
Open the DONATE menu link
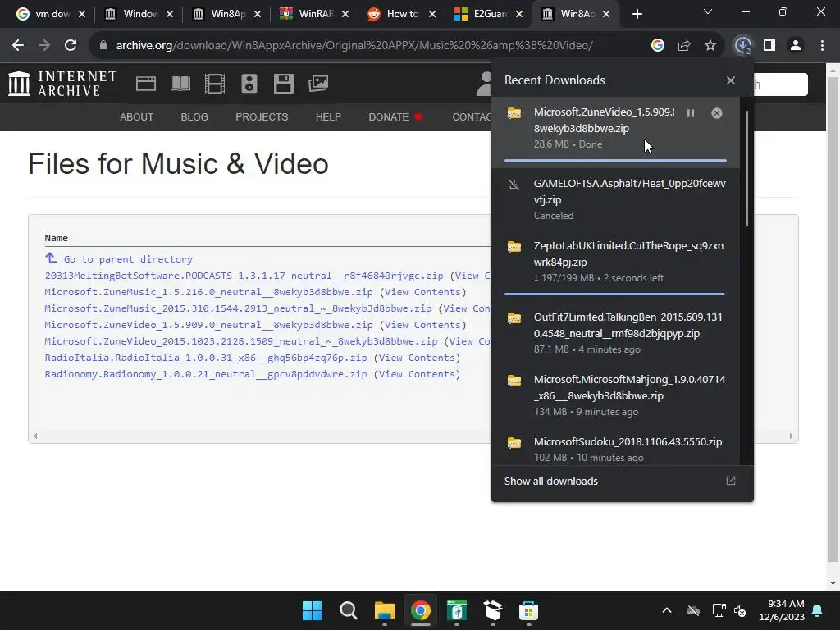coord(395,116)
